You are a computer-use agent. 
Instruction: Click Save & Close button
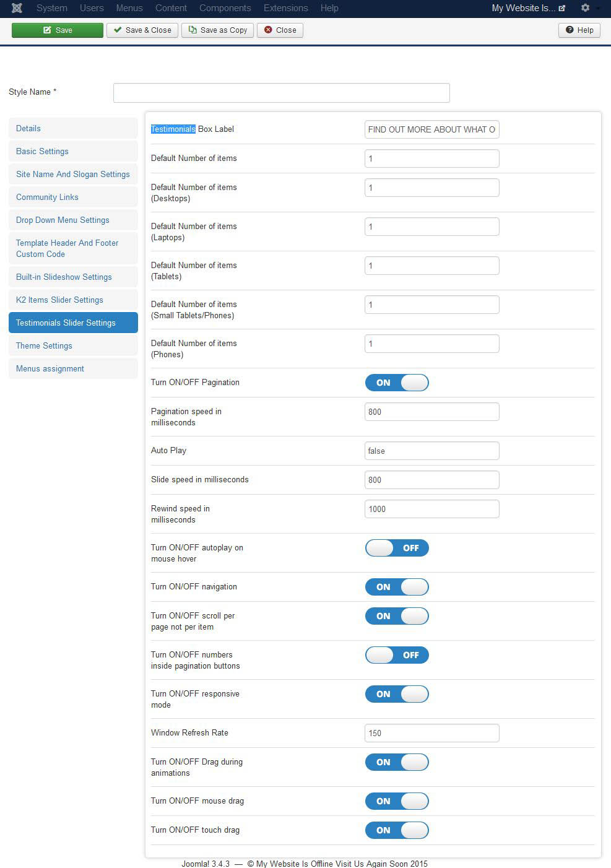142,30
